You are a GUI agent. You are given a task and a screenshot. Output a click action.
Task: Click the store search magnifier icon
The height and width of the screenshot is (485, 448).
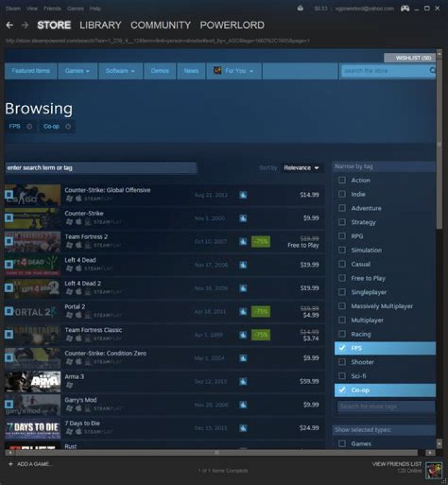coord(432,70)
